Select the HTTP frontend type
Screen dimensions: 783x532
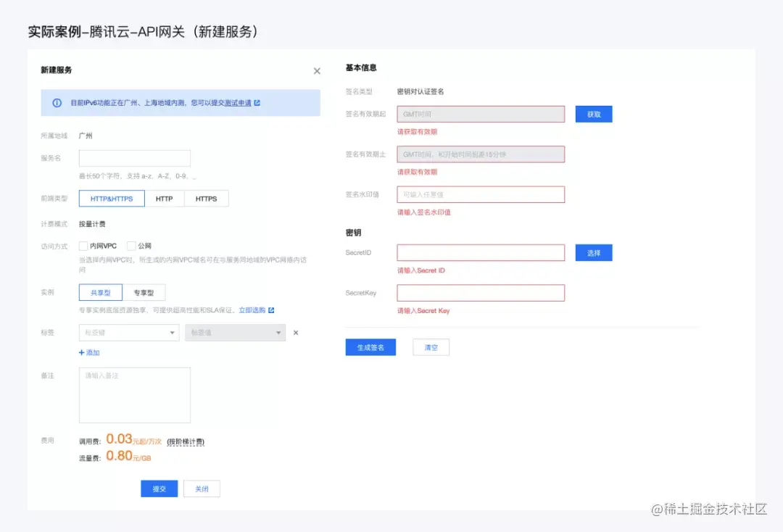tap(165, 199)
